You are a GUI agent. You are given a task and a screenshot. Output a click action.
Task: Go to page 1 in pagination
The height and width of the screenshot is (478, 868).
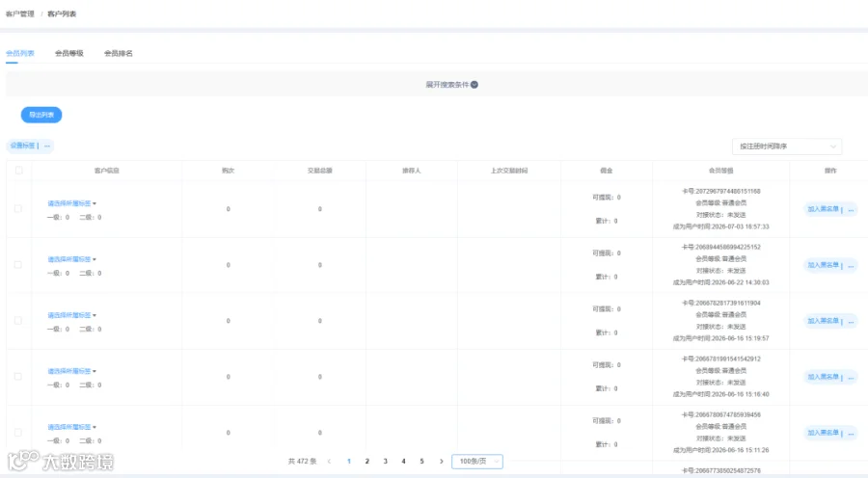[x=349, y=462]
